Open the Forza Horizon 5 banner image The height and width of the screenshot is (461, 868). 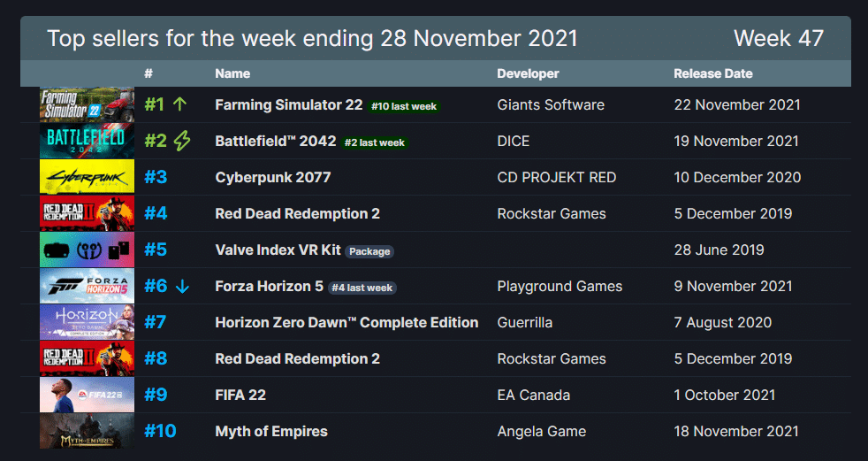pos(87,286)
